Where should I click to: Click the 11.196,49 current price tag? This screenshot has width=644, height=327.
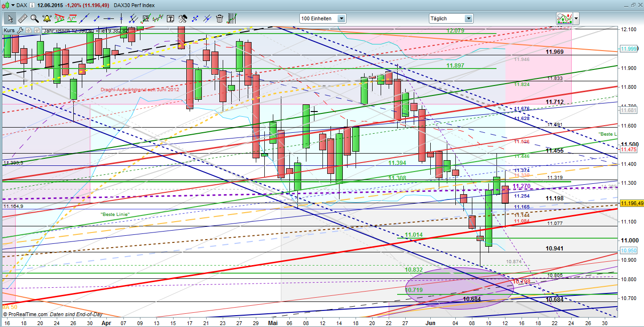point(631,203)
